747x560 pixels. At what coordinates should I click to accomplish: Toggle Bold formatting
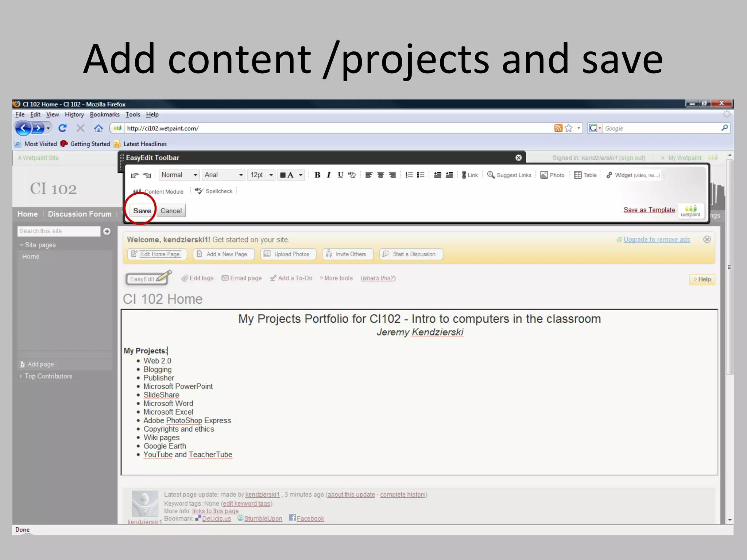[x=317, y=175]
